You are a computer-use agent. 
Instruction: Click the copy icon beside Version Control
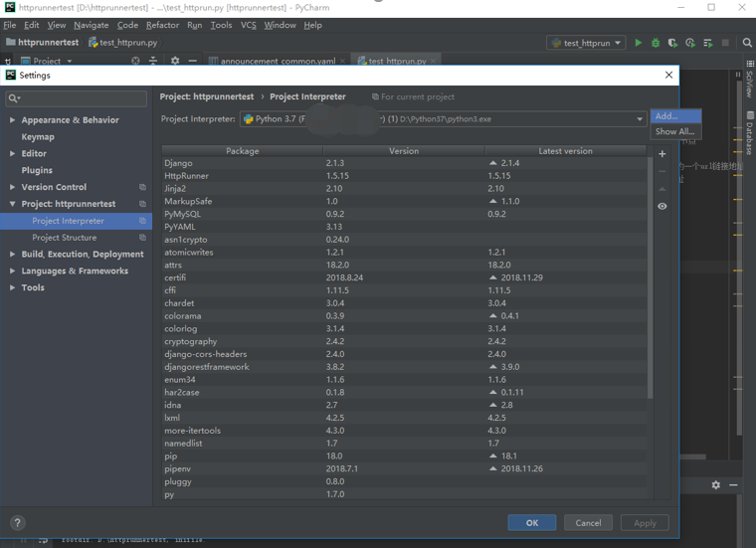click(x=142, y=187)
